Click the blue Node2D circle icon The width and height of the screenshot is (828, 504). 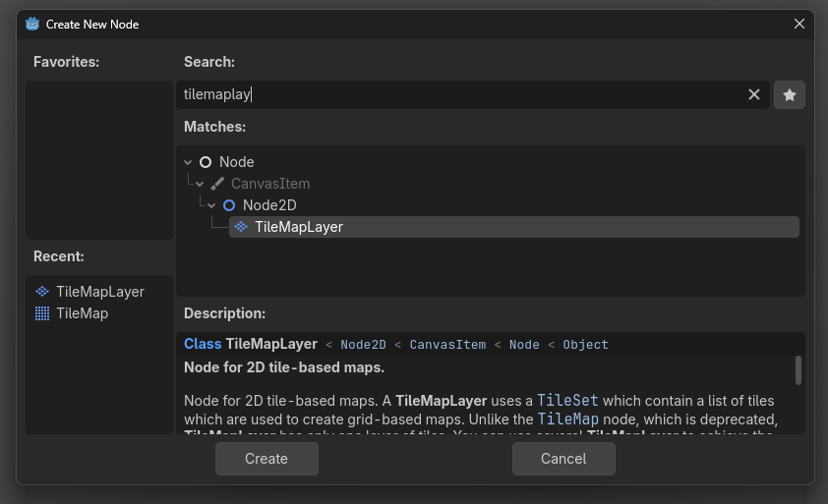(229, 205)
